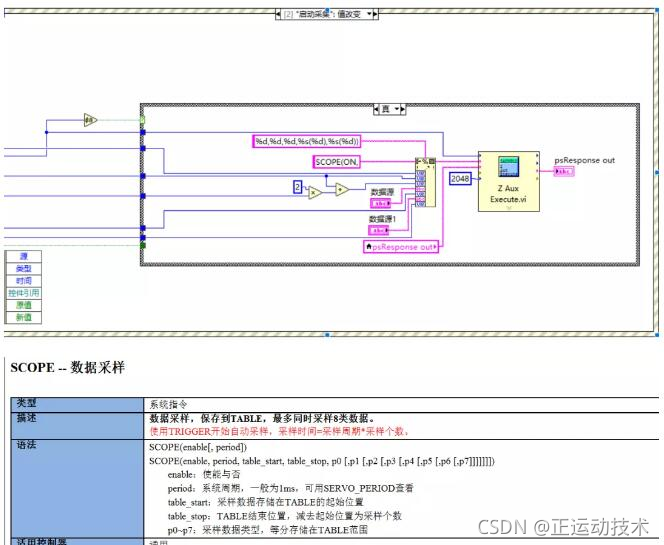Click the Z Aux Execute.vi subVI icon

pyautogui.click(x=509, y=181)
